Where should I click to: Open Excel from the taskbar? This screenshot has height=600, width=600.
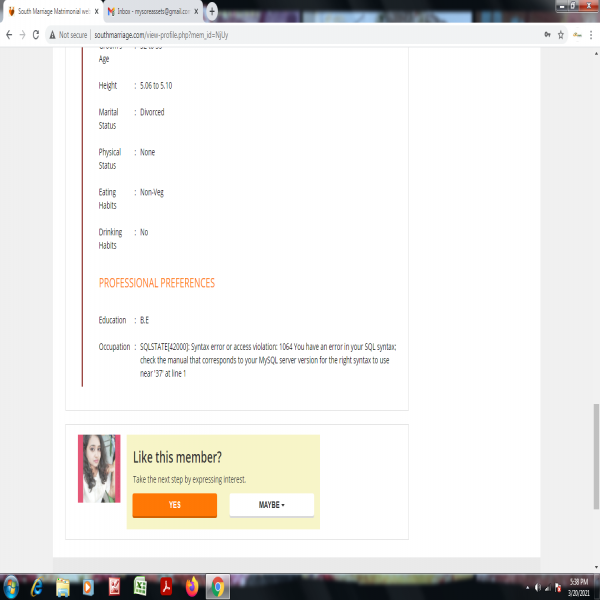point(141,585)
